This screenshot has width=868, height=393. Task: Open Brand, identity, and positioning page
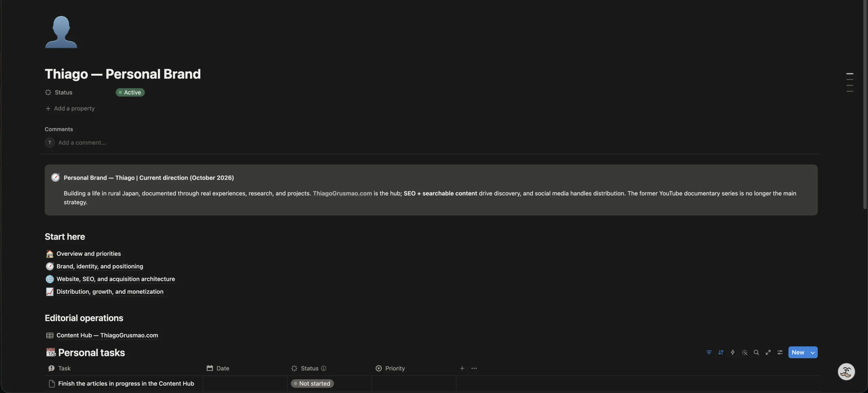pyautogui.click(x=100, y=266)
